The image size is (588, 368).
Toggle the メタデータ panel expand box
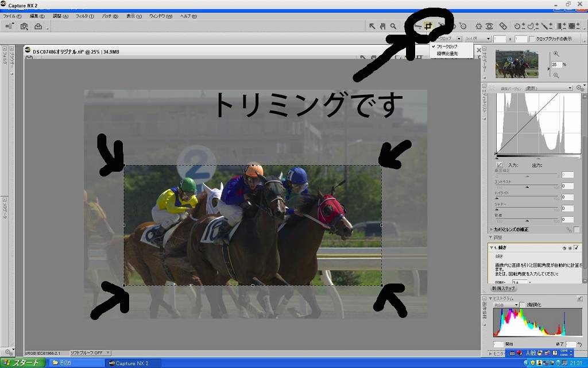5,200
